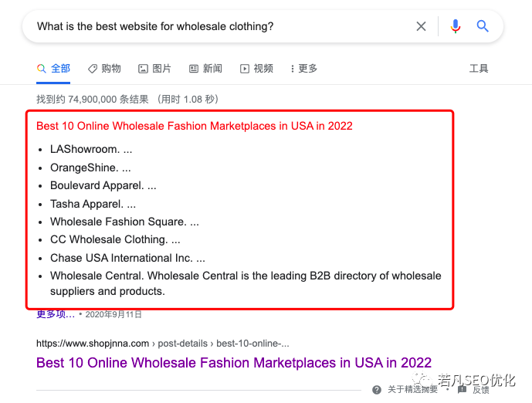Click the 更多项… more items link
Viewport: 532px width, 403px height.
56,314
